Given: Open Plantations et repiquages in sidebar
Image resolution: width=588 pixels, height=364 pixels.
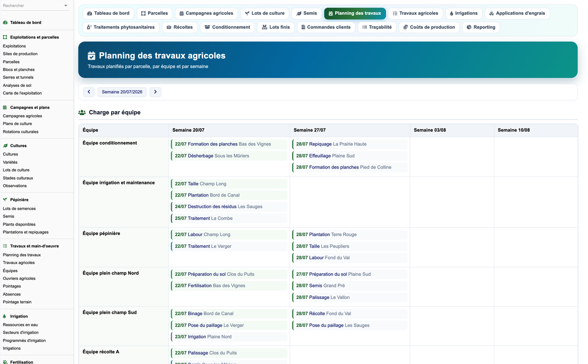Looking at the screenshot, I should pos(25,232).
